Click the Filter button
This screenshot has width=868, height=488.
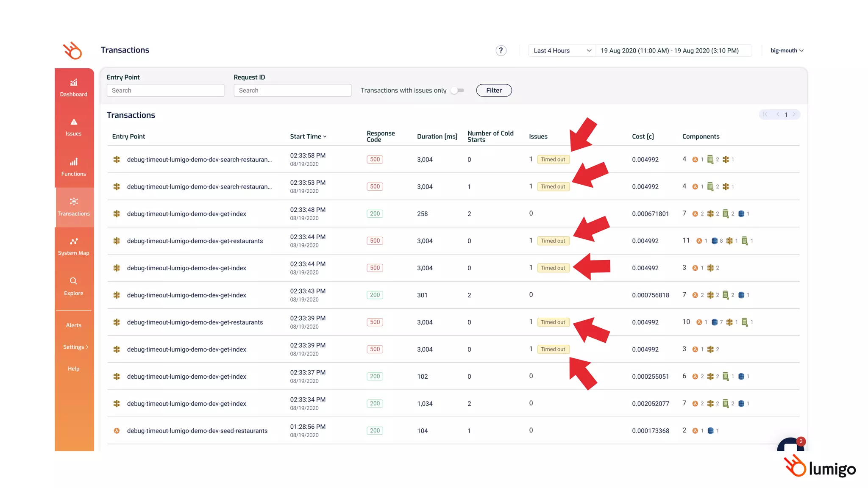494,91
